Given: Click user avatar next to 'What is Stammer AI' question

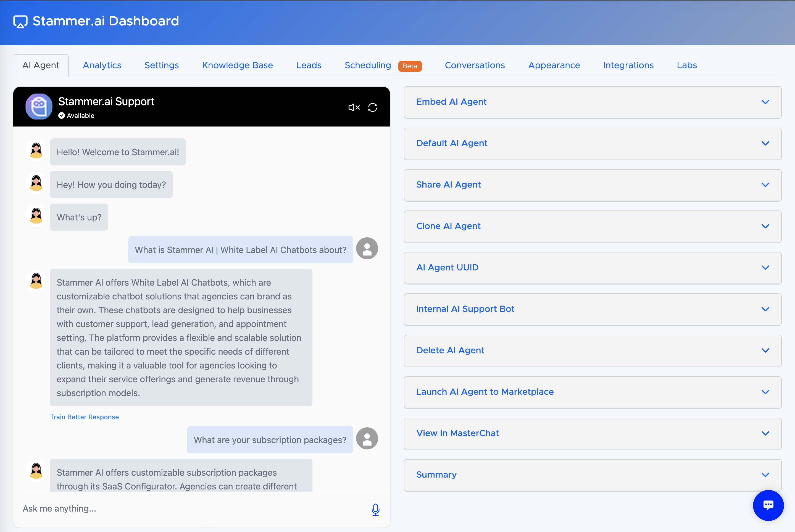Looking at the screenshot, I should [367, 248].
